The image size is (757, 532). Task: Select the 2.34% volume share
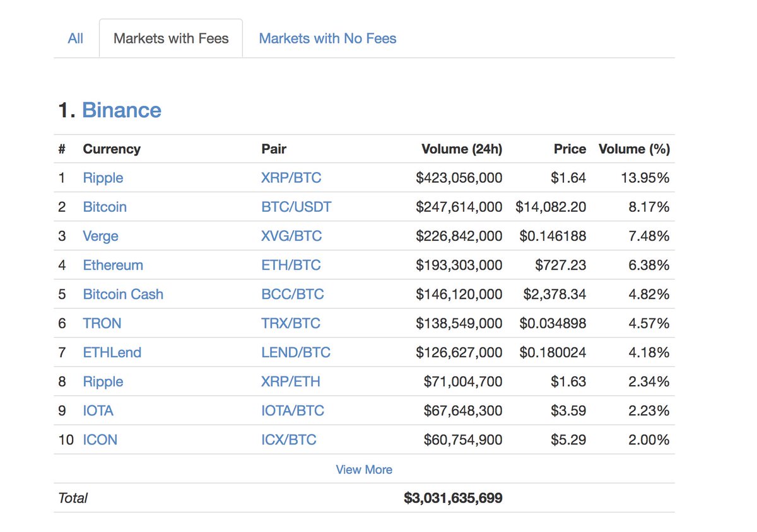coord(648,382)
